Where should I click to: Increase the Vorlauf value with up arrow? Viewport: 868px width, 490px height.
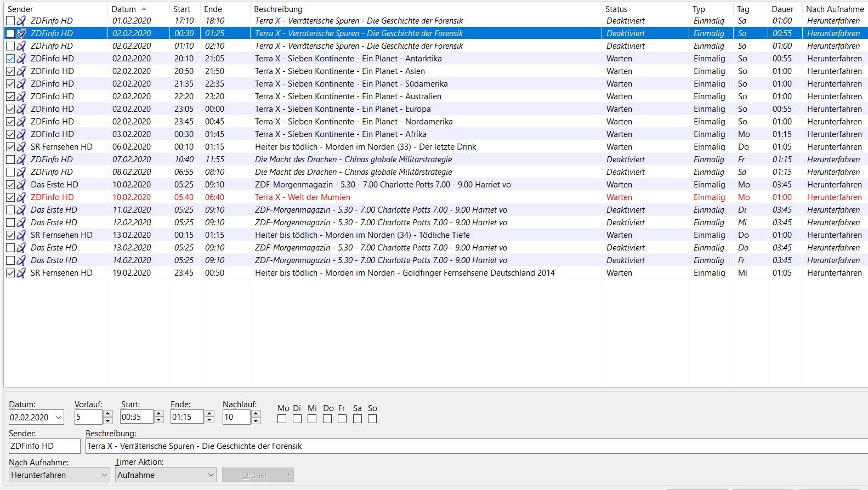click(108, 414)
